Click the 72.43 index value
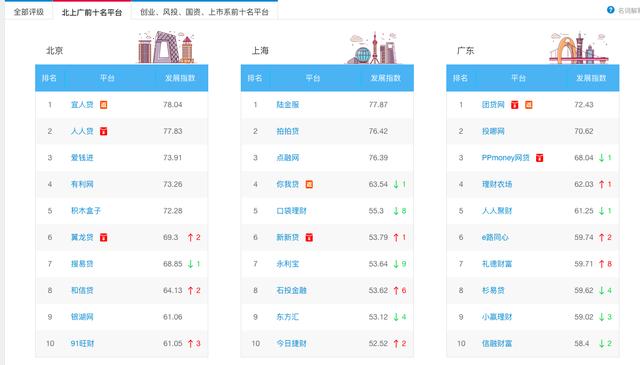Screen dimensions: 640x365 584,105
